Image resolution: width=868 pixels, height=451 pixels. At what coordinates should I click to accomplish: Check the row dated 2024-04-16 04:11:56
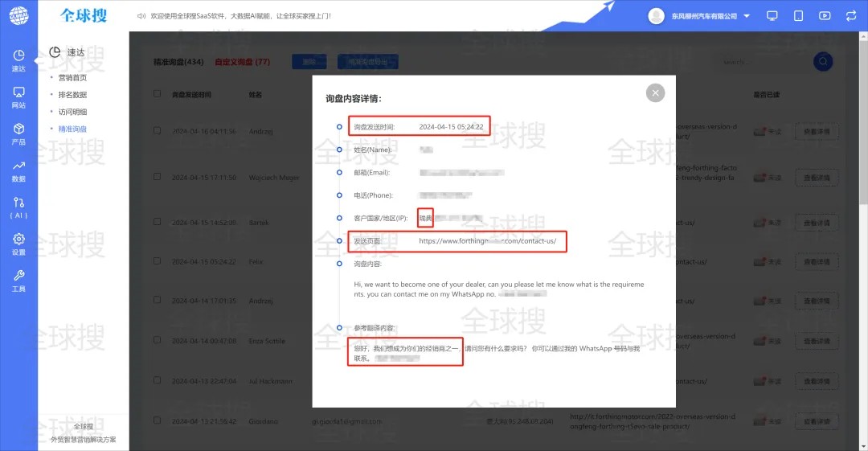coord(158,131)
